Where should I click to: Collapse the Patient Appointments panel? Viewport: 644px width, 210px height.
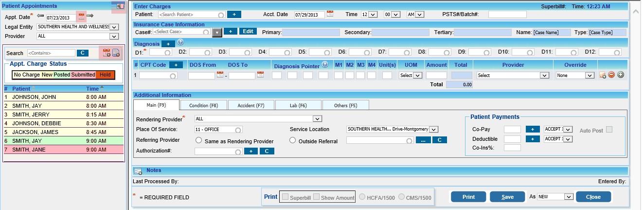(x=119, y=6)
